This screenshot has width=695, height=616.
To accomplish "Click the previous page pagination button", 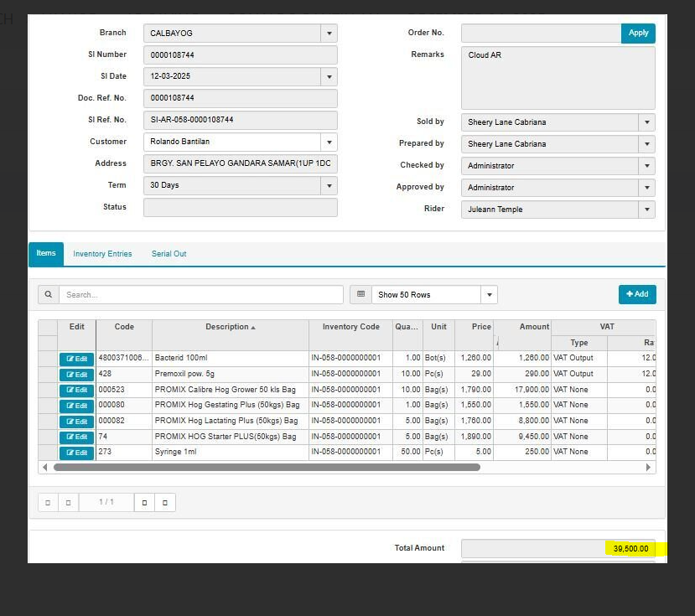I will coord(68,503).
